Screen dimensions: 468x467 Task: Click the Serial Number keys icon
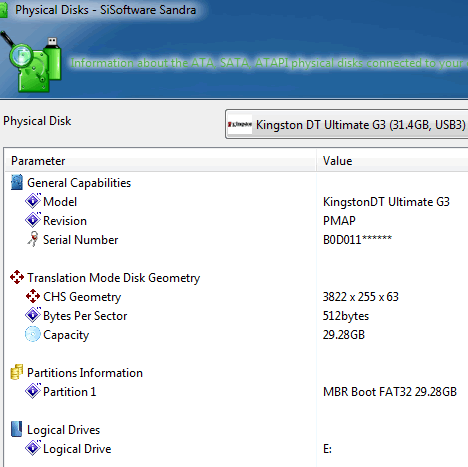coord(33,239)
